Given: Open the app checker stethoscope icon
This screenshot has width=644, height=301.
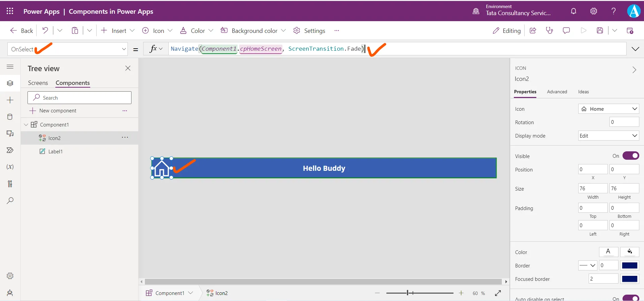Looking at the screenshot, I should [549, 31].
